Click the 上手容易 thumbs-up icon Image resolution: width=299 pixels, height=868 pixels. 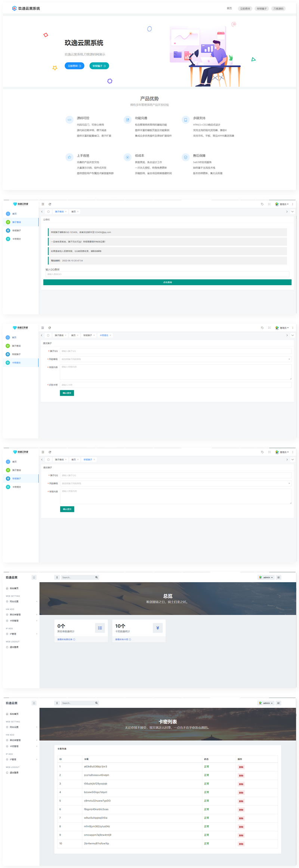pos(69,157)
